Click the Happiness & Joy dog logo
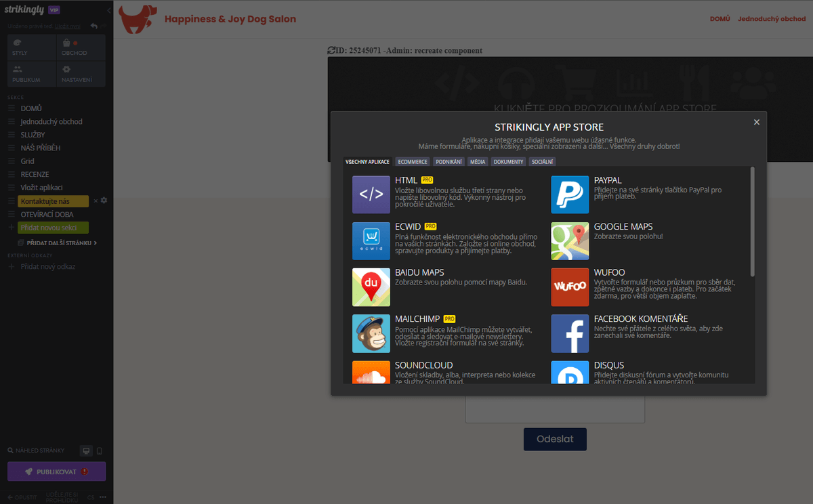 coord(138,19)
